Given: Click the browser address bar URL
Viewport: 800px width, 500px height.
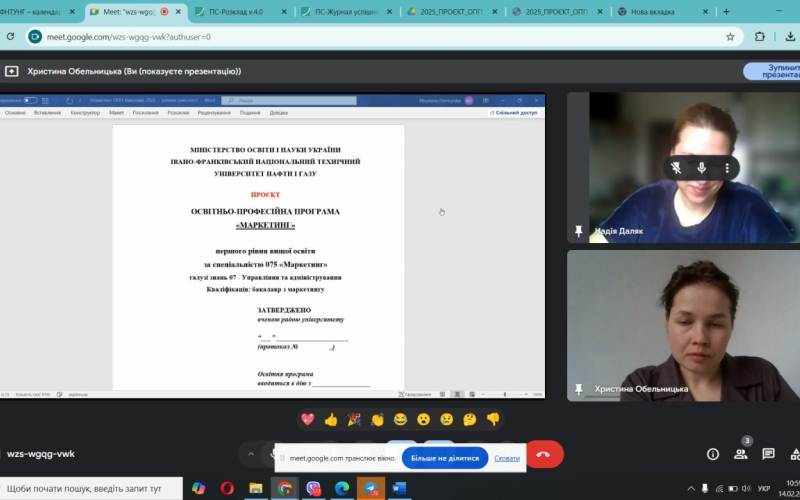Looking at the screenshot, I should pos(129,37).
